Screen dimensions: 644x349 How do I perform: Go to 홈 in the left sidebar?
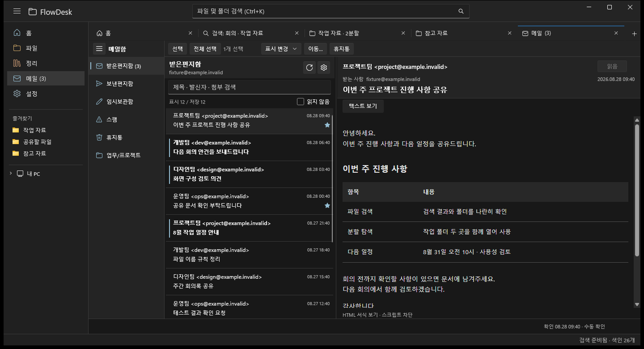pos(46,33)
